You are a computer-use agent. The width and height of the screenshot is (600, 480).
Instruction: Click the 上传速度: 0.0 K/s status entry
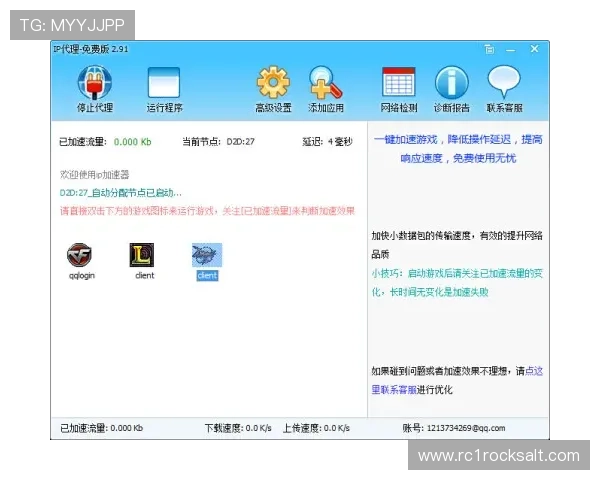point(316,428)
